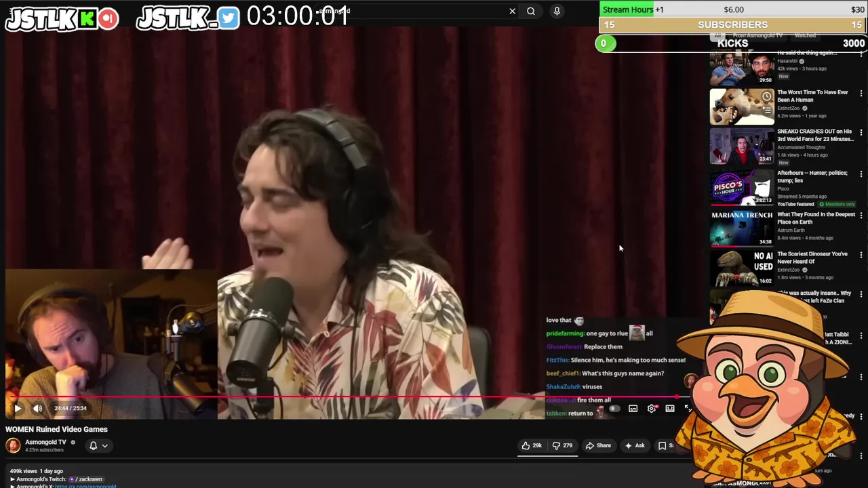The height and width of the screenshot is (488, 868).
Task: Click the search magnifier icon
Action: 531,11
